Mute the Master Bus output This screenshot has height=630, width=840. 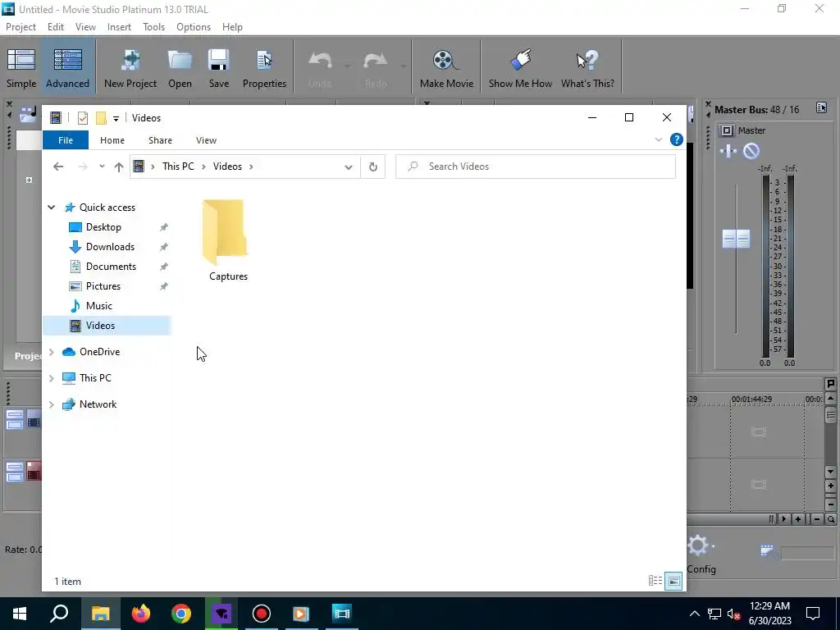pyautogui.click(x=751, y=151)
